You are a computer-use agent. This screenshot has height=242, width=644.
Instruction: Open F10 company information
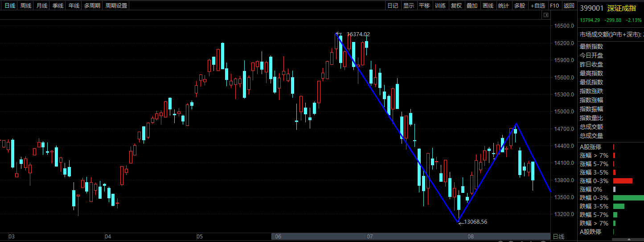coord(554,6)
